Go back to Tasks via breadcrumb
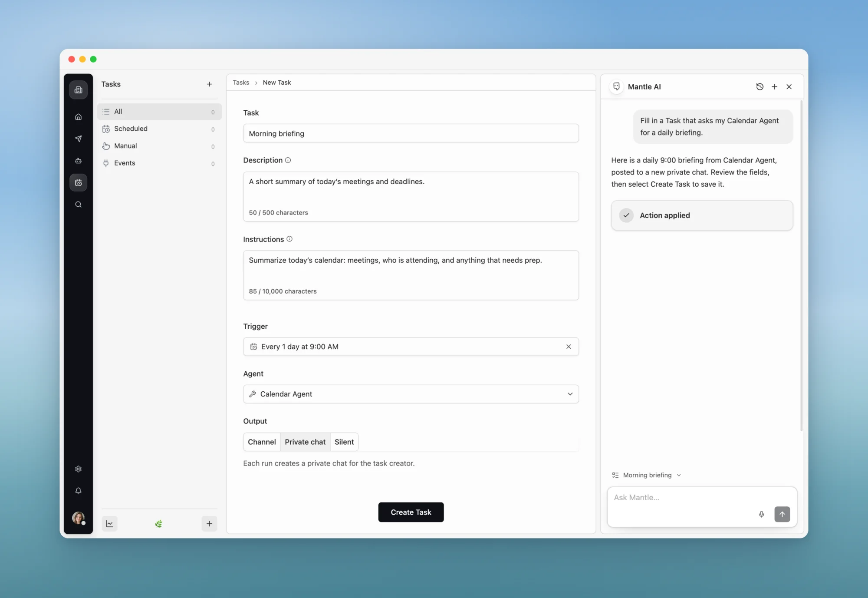The height and width of the screenshot is (598, 868). click(x=241, y=83)
